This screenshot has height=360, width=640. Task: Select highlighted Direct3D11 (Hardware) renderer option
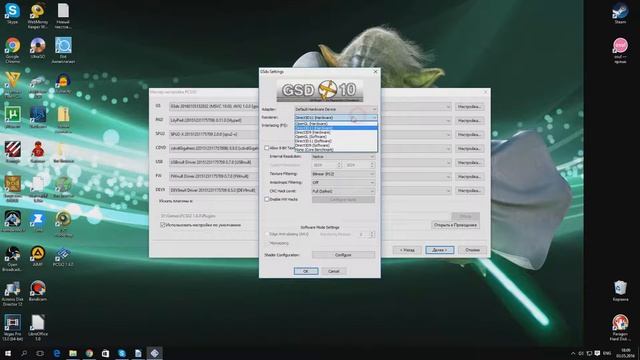pos(336,128)
